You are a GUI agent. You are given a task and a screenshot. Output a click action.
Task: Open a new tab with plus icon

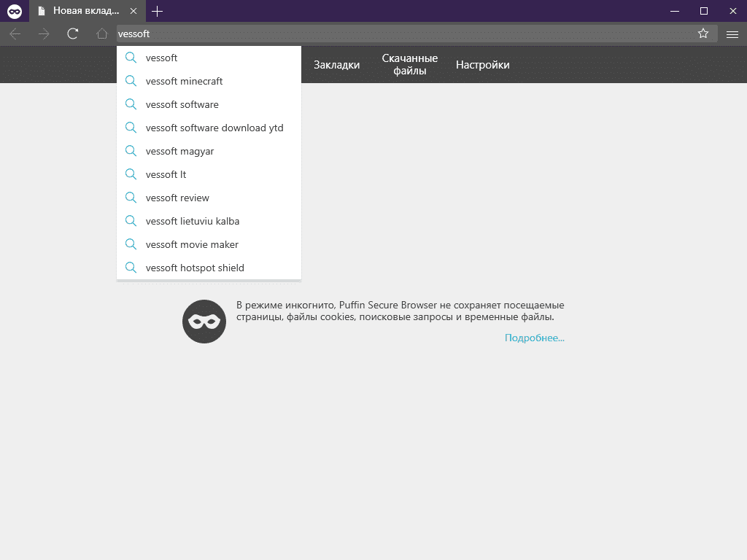coord(157,11)
